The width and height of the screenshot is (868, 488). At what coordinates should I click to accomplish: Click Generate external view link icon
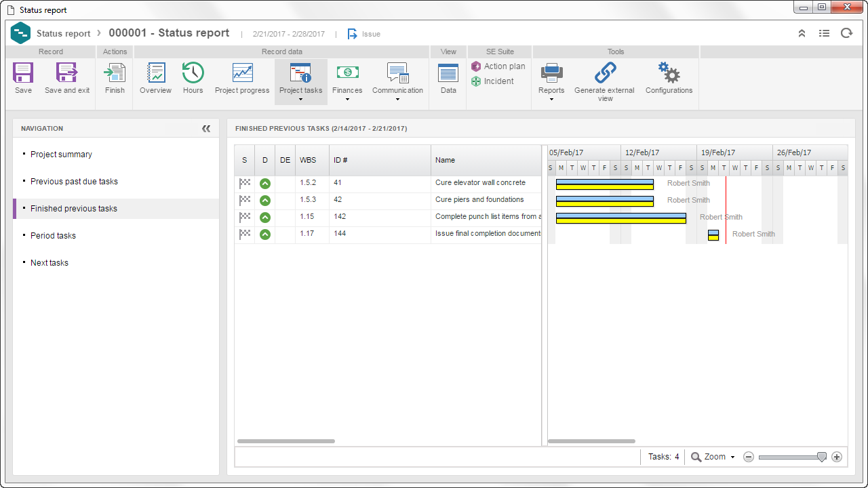605,73
